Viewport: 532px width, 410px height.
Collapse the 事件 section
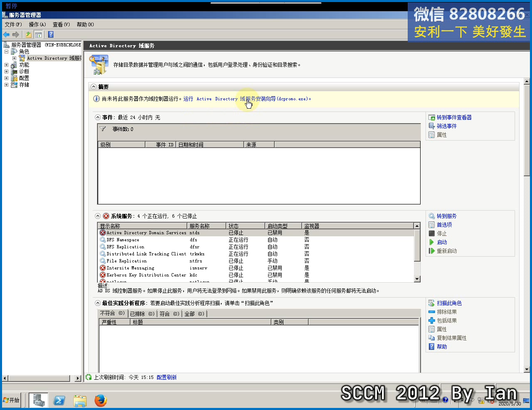click(x=98, y=117)
